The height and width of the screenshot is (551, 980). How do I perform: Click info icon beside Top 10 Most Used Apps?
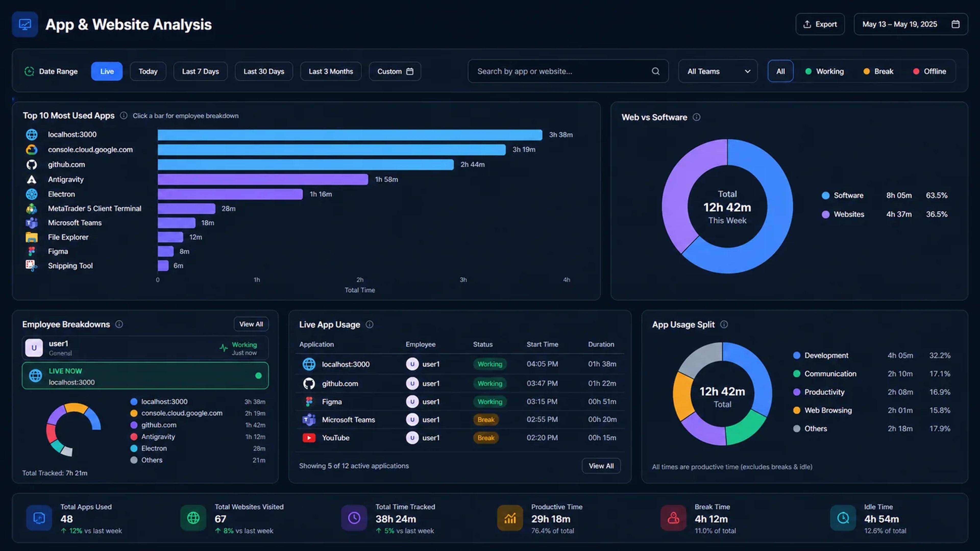pyautogui.click(x=124, y=116)
